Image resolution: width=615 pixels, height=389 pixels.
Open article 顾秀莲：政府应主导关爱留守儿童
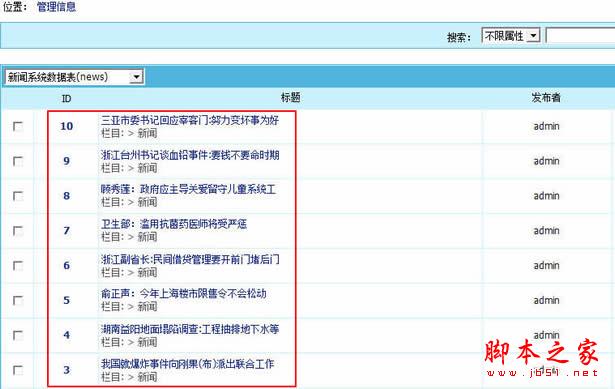(x=188, y=189)
